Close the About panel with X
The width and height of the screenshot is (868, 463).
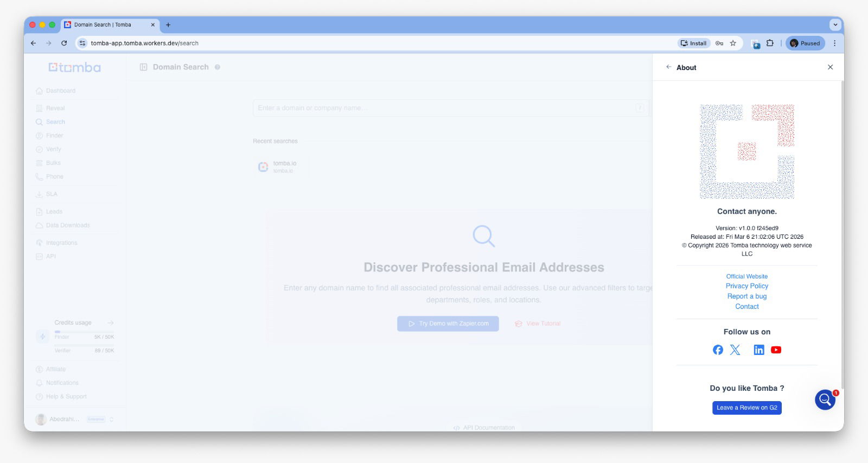point(830,67)
